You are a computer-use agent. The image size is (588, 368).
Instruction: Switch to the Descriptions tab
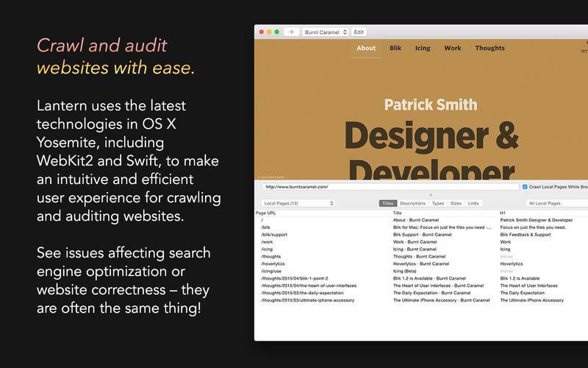coord(412,203)
